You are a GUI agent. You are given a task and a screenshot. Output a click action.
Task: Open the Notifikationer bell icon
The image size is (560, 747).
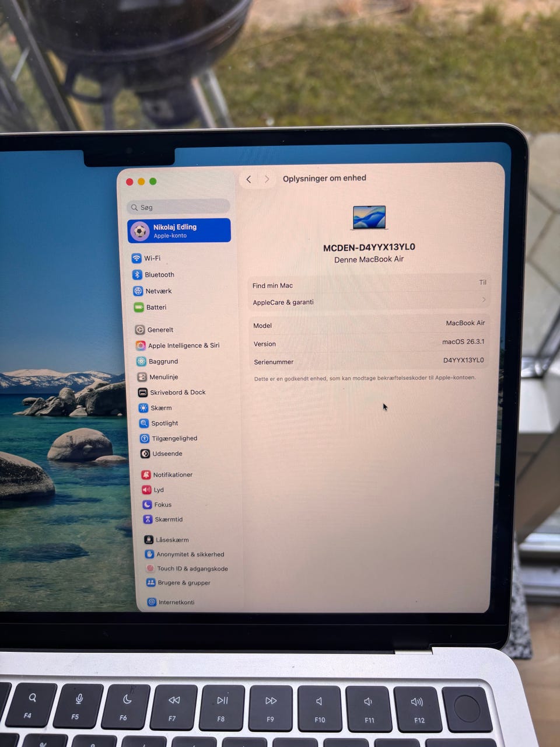[x=146, y=474]
